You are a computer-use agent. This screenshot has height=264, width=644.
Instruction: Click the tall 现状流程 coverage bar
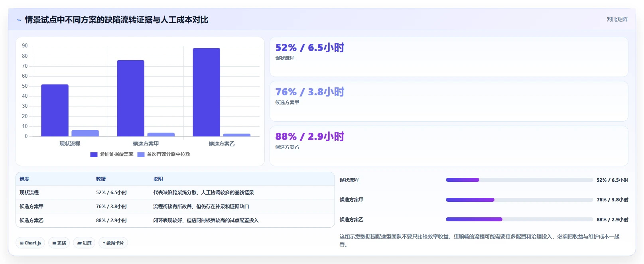pos(55,110)
